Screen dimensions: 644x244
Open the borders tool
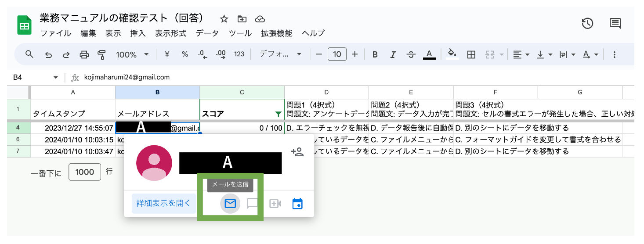[x=471, y=54]
